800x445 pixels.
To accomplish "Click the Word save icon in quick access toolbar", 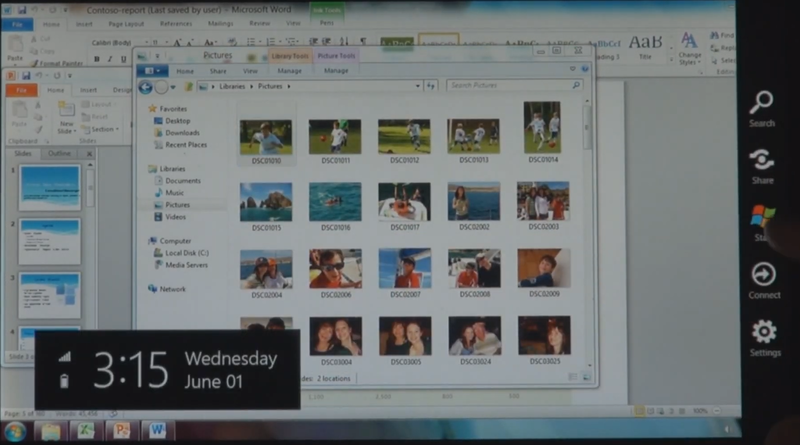I will click(22, 10).
